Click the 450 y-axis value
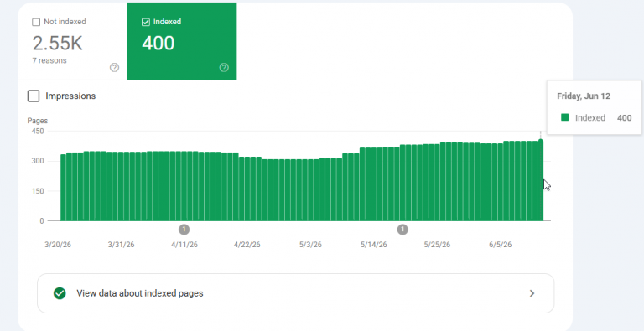The height and width of the screenshot is (331, 644). 38,131
